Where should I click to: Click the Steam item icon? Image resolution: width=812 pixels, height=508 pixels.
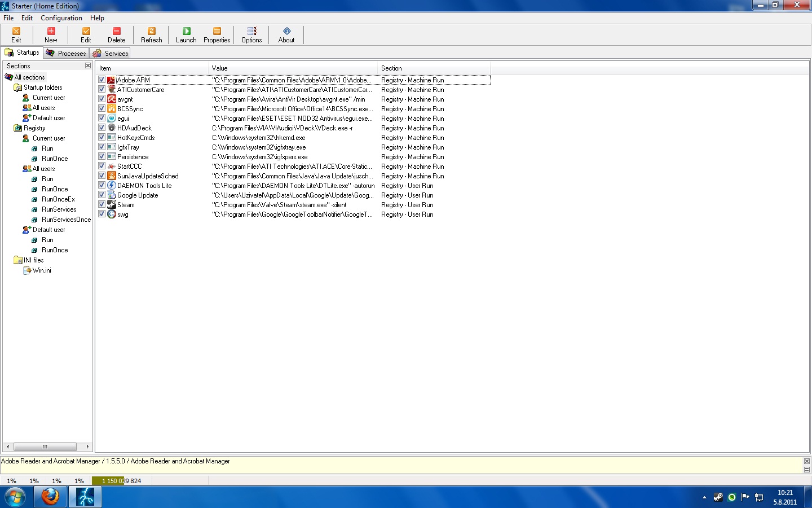coord(112,205)
